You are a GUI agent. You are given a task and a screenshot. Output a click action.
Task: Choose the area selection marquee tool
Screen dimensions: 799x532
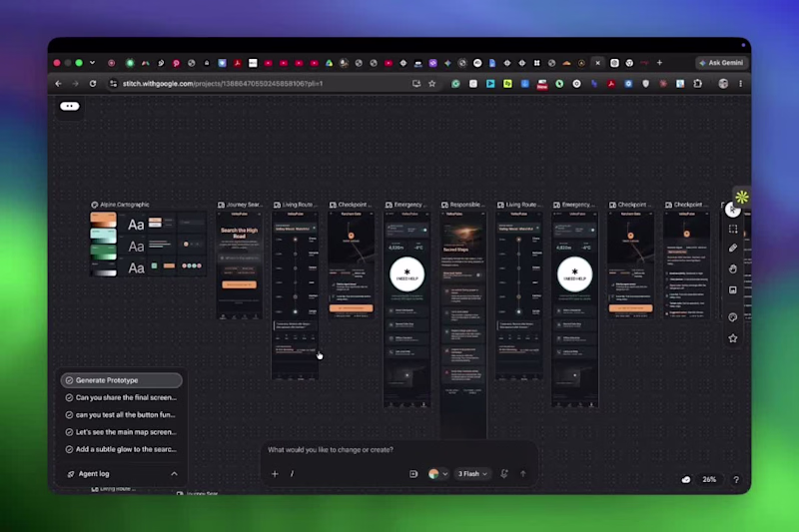click(733, 229)
